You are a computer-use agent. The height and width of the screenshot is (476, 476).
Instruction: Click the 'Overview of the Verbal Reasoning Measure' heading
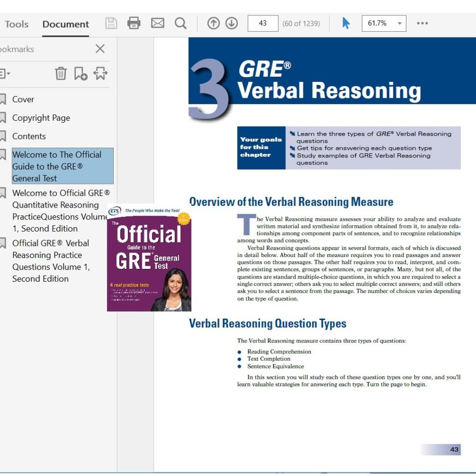[291, 202]
